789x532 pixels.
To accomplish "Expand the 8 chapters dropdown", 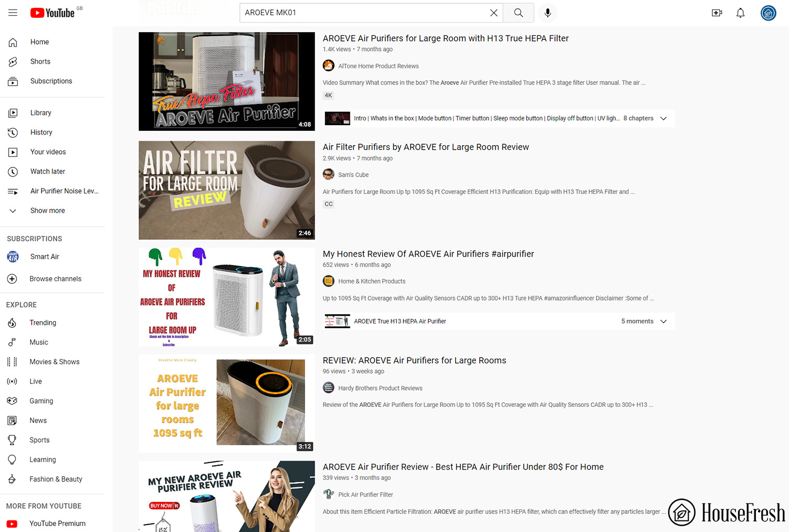I will [x=663, y=119].
